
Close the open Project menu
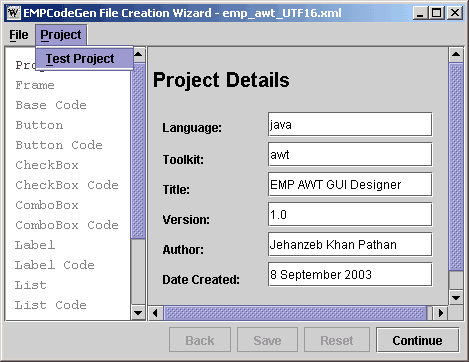coord(61,35)
